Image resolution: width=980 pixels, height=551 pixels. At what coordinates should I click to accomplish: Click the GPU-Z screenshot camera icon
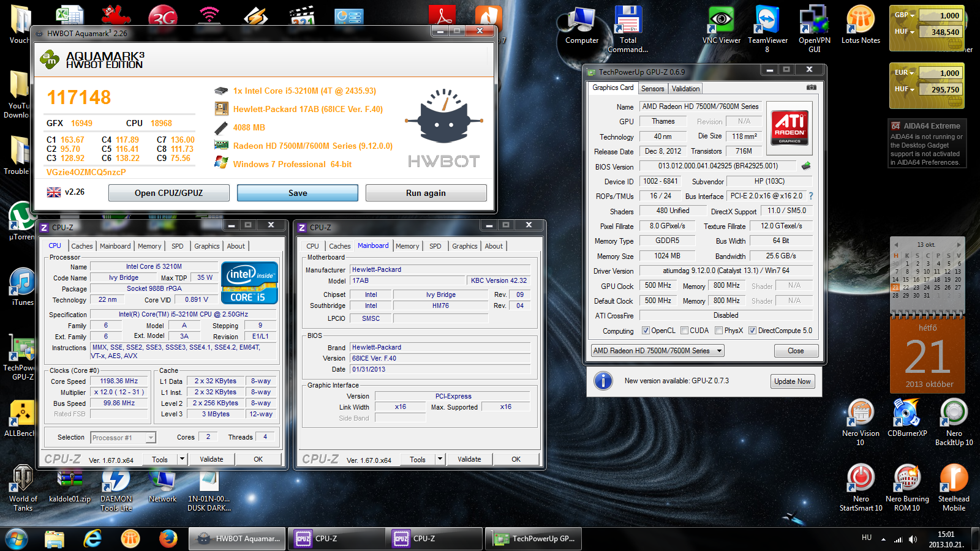pyautogui.click(x=811, y=88)
